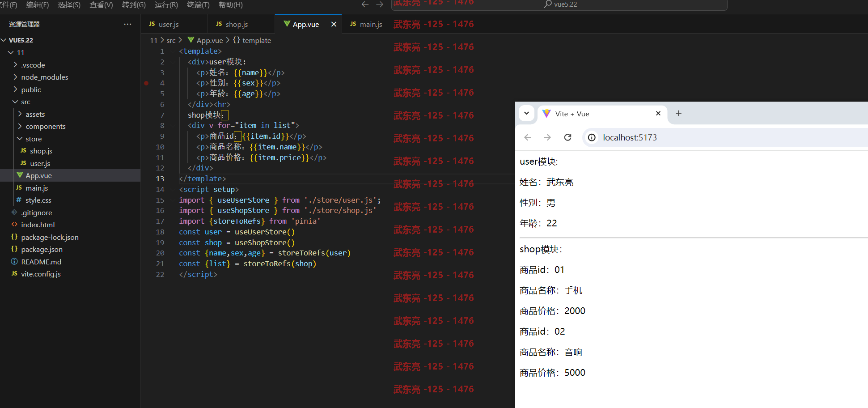Open .gitignore in the file tree
868x408 pixels.
[70, 212]
